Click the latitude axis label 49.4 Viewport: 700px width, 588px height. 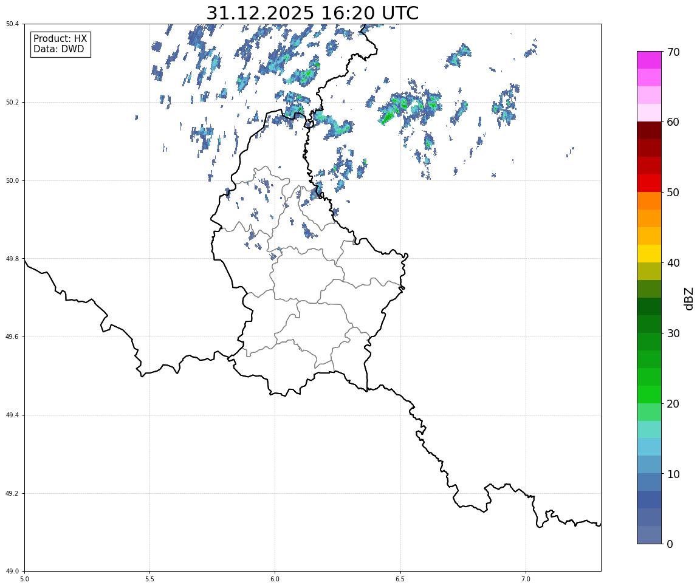point(12,415)
